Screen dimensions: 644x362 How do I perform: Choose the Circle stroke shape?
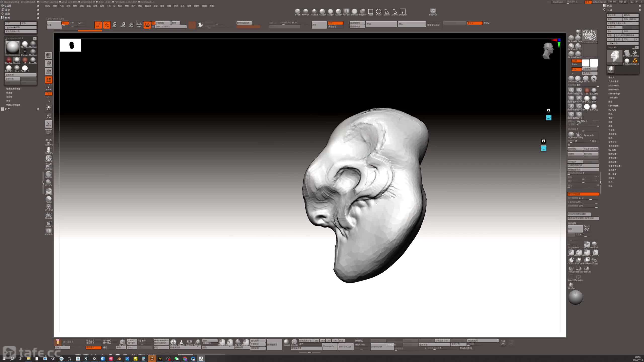pyautogui.click(x=378, y=12)
